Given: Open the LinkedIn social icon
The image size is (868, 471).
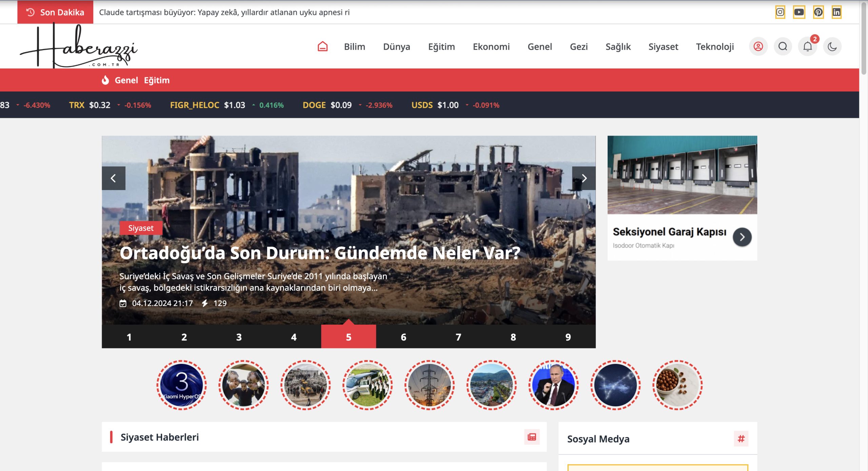Looking at the screenshot, I should point(836,12).
